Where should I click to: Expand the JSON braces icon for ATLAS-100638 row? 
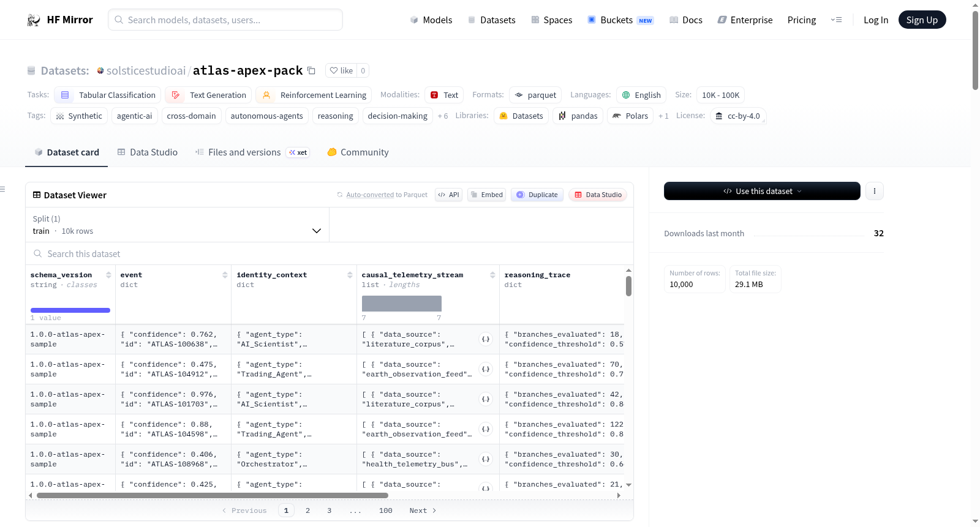point(486,339)
